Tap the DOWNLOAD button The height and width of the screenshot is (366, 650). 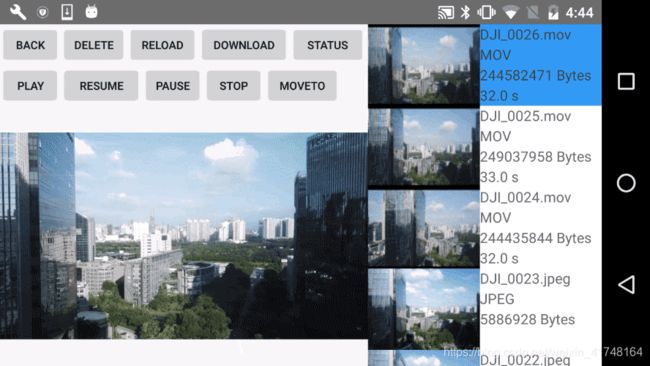click(x=244, y=45)
